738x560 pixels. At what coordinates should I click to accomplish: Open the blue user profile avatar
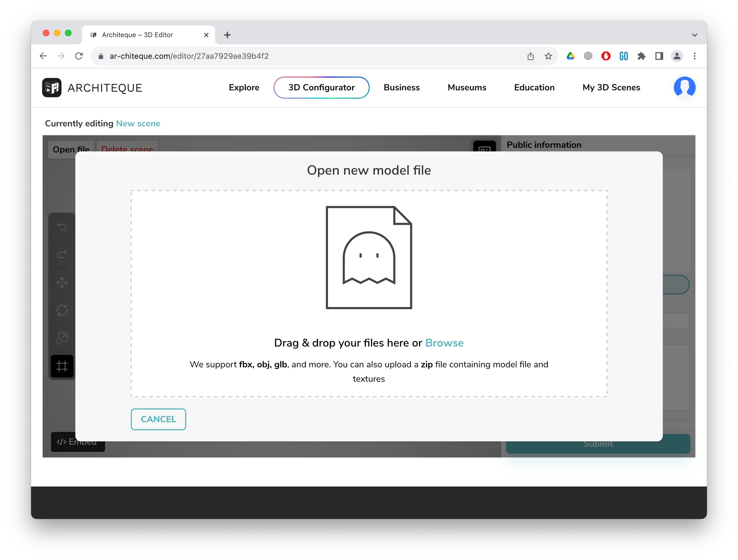[x=684, y=87]
